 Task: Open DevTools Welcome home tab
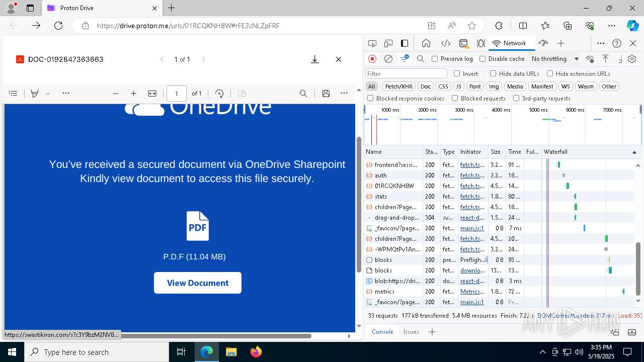(426, 43)
